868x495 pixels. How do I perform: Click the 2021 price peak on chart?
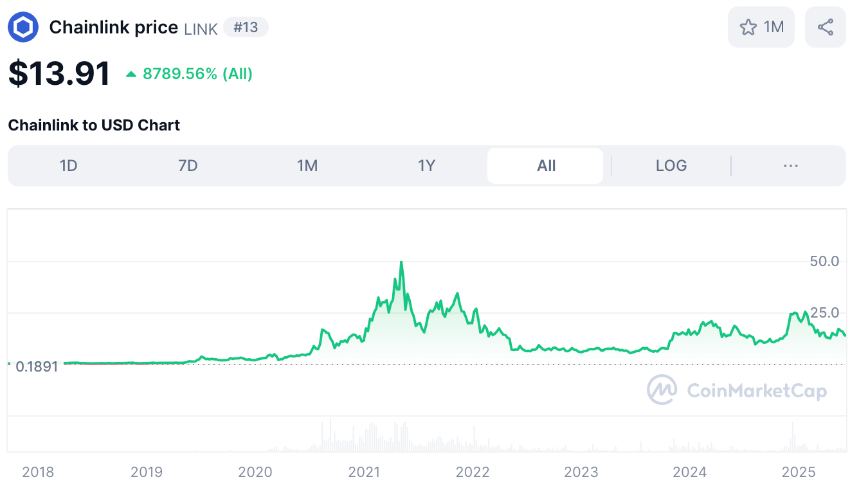(401, 262)
